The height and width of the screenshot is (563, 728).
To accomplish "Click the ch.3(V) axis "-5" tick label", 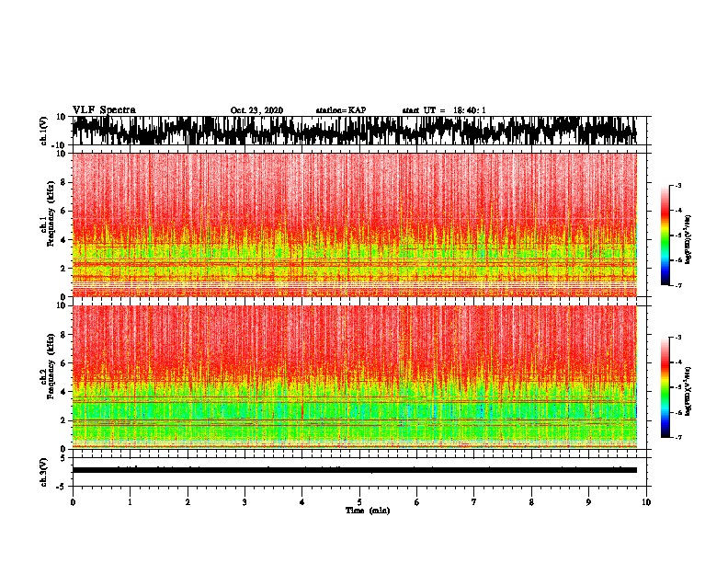I will coord(63,486).
